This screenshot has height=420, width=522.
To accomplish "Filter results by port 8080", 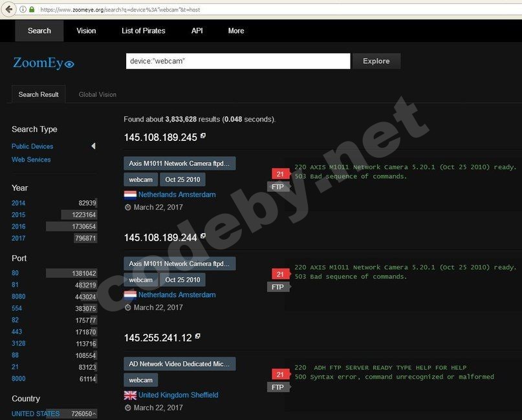I will (x=19, y=297).
